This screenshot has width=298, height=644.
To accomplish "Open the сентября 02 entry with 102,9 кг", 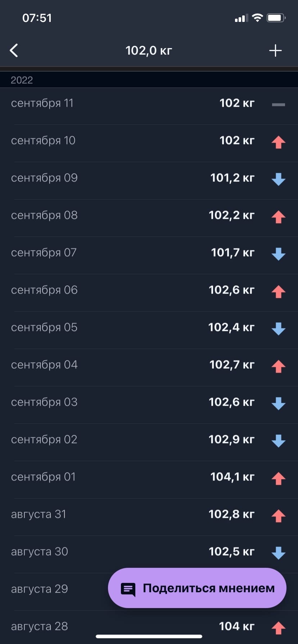I will point(149,440).
